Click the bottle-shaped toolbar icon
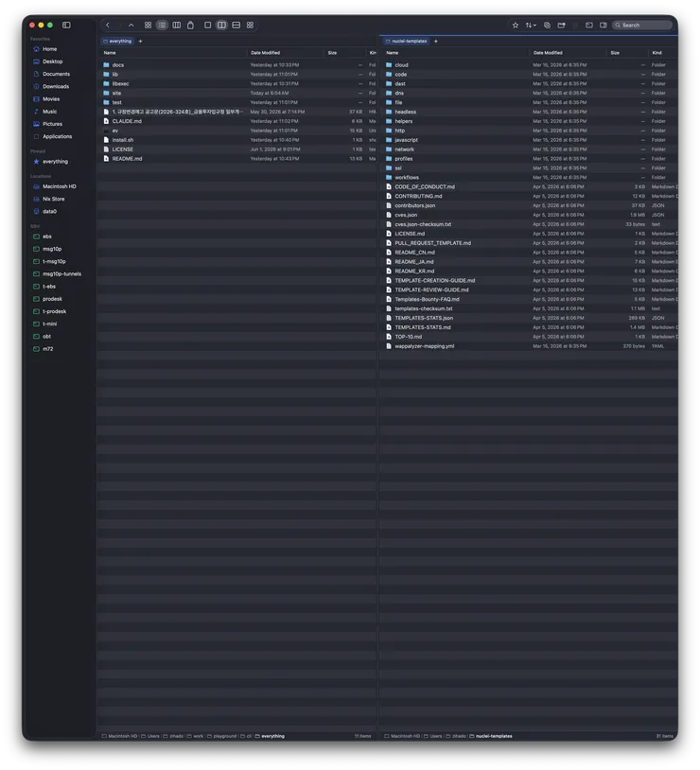The image size is (700, 770). (x=190, y=25)
